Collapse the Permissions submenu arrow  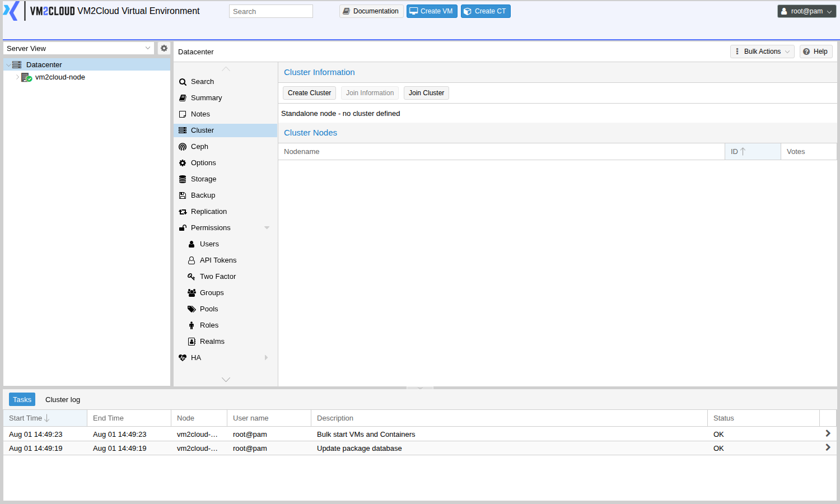pos(267,228)
